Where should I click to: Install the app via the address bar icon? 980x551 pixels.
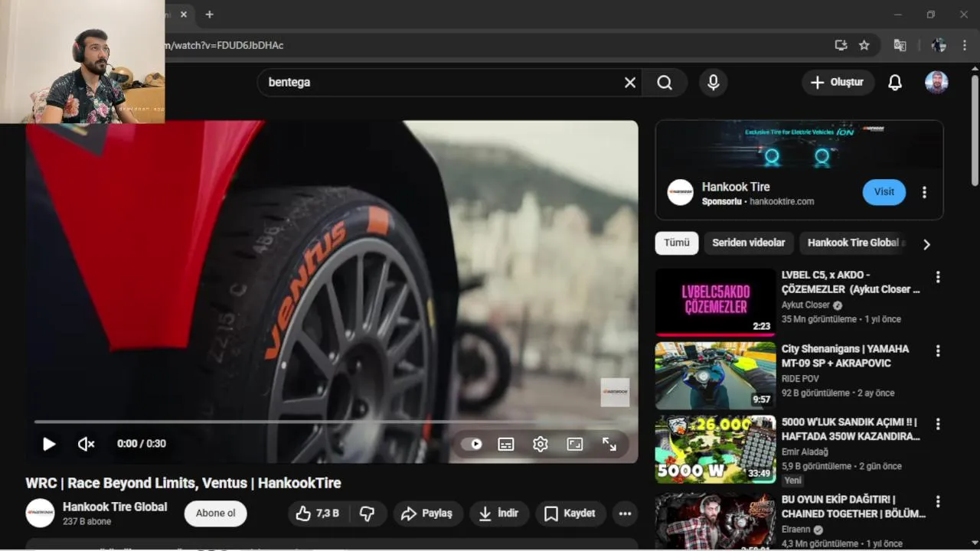(841, 45)
